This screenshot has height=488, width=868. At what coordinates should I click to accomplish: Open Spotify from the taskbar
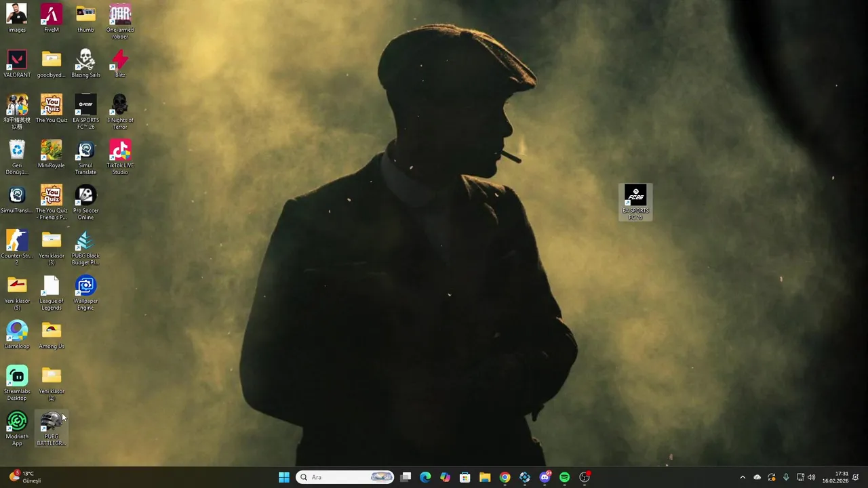pyautogui.click(x=564, y=477)
